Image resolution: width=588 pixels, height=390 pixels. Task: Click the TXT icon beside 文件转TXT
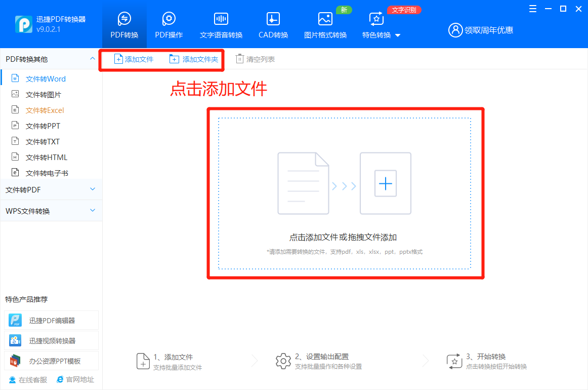[x=15, y=141]
